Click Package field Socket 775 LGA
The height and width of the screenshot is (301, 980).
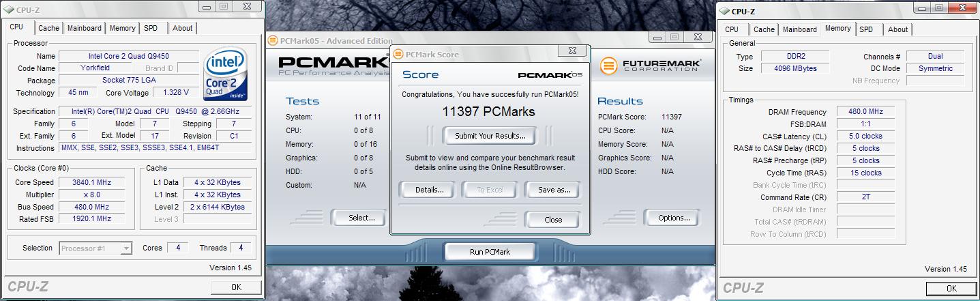click(129, 81)
